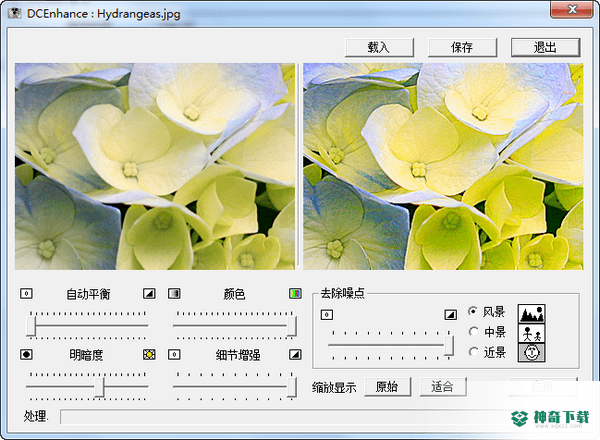
Task: Click the 去除噪点 zero reset icon
Action: coord(326,315)
